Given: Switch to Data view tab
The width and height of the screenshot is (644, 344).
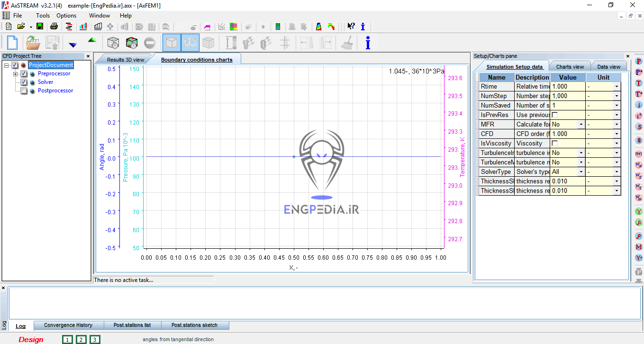Looking at the screenshot, I should [x=608, y=67].
